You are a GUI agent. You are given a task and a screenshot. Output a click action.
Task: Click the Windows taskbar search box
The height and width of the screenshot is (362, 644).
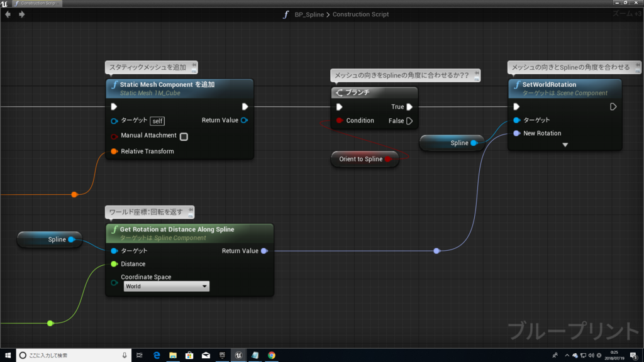pyautogui.click(x=74, y=356)
